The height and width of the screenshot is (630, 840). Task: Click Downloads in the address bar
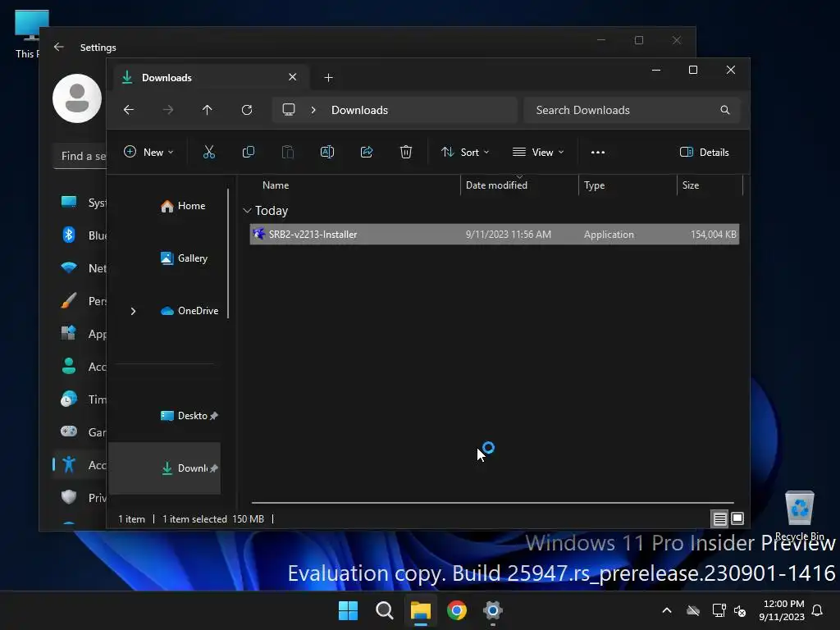(x=359, y=110)
